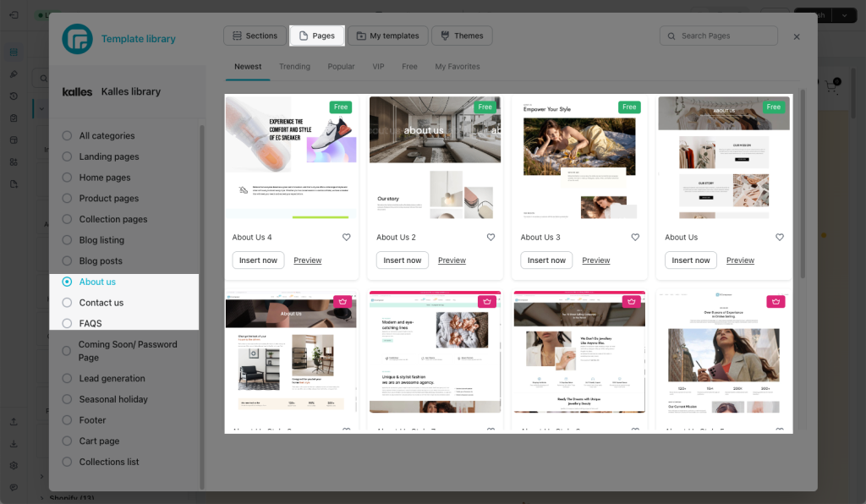Screen dimensions: 866x504
Task: Switch to Popular filter tab
Action: (341, 67)
